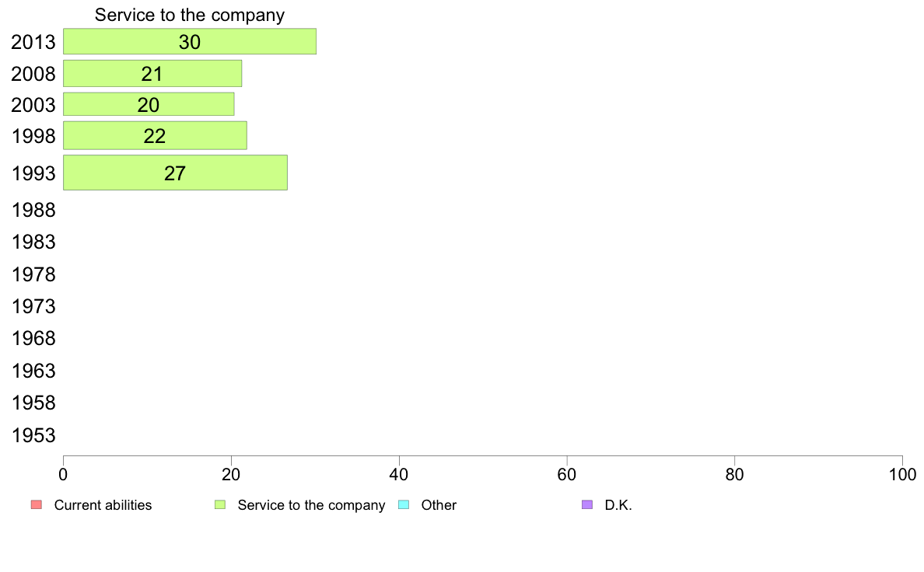Select the 2008 bar labeled 21
The image size is (924, 572).
click(152, 74)
